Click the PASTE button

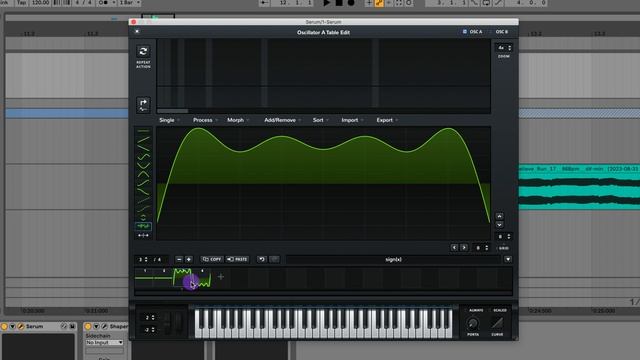(238, 259)
